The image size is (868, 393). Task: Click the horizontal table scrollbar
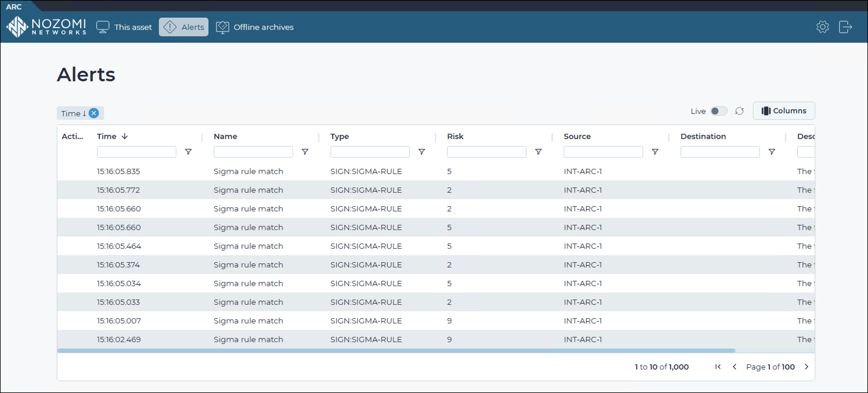(396, 351)
